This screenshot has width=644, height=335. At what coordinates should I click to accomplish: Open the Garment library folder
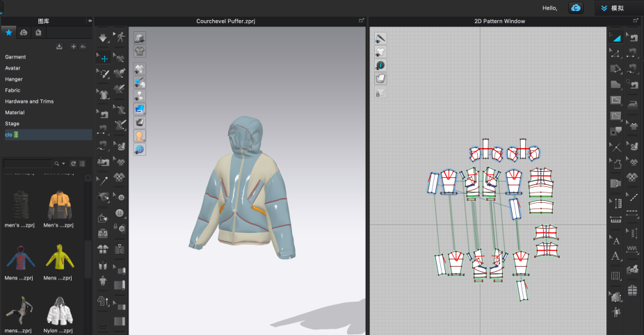(15, 57)
